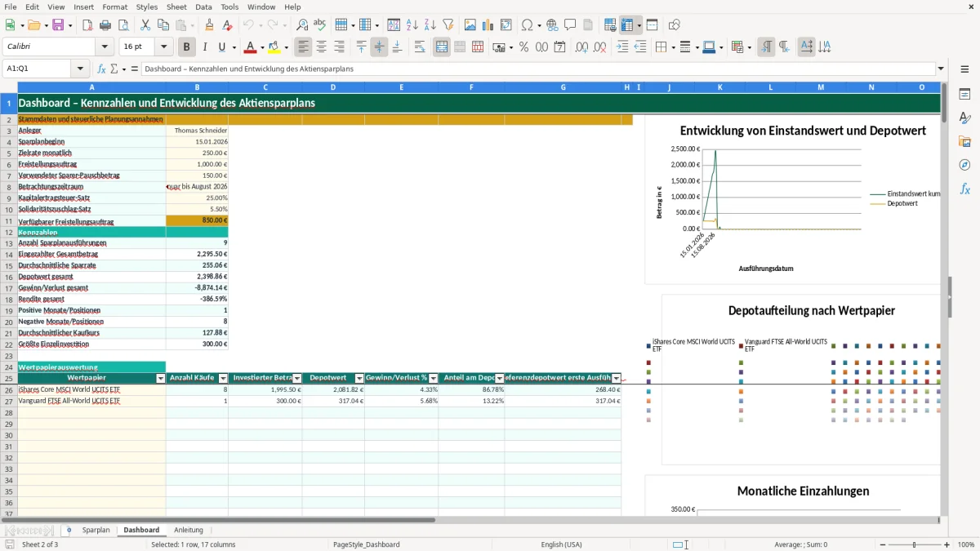Open the Anzahl Käufe filter dropdown
Screen dimensions: 980x551
click(222, 378)
